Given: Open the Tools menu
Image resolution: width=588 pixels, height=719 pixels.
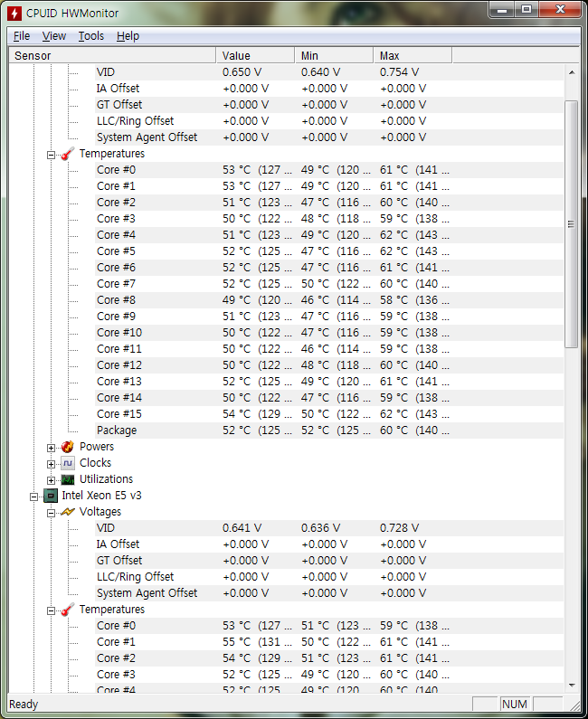Looking at the screenshot, I should pyautogui.click(x=90, y=36).
